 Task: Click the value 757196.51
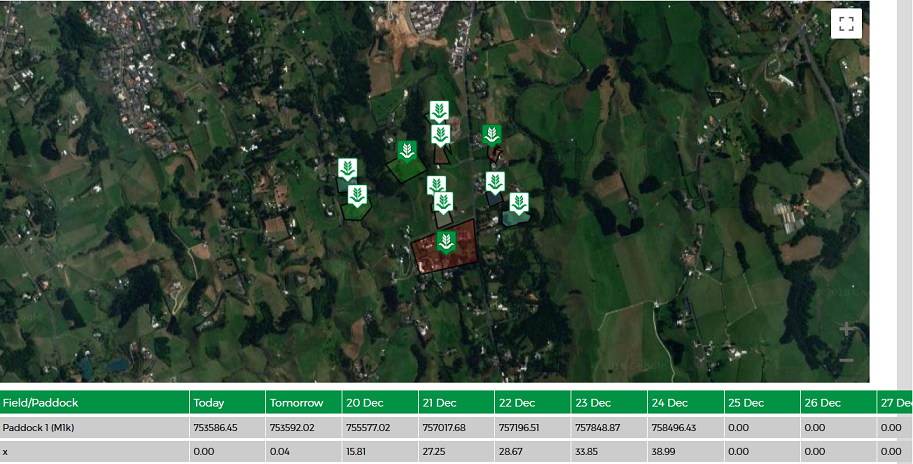pyautogui.click(x=519, y=428)
